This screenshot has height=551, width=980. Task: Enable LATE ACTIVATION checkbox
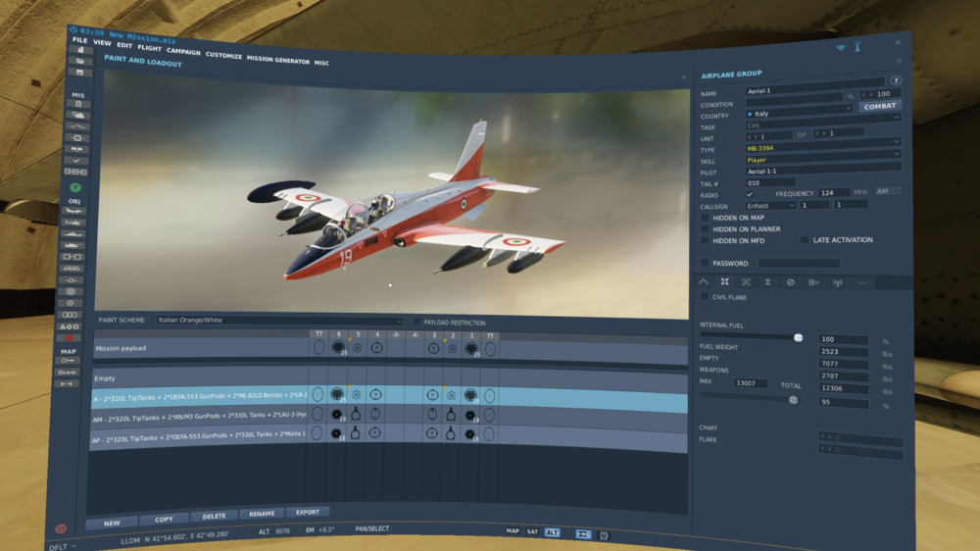[805, 239]
